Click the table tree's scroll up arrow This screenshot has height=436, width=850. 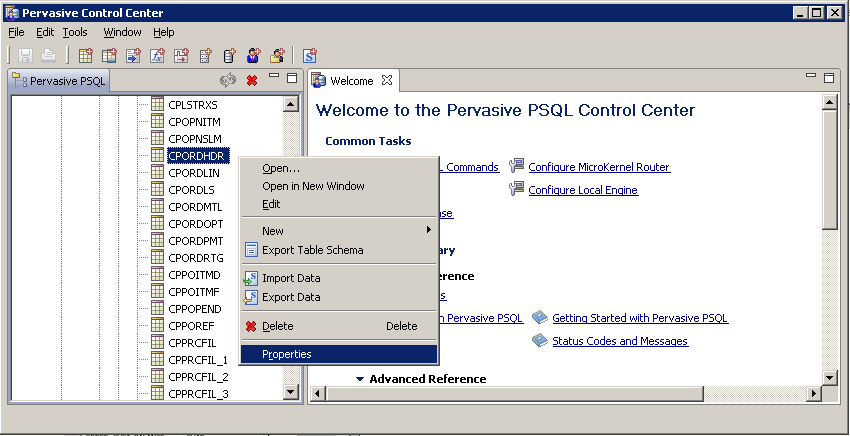point(291,105)
